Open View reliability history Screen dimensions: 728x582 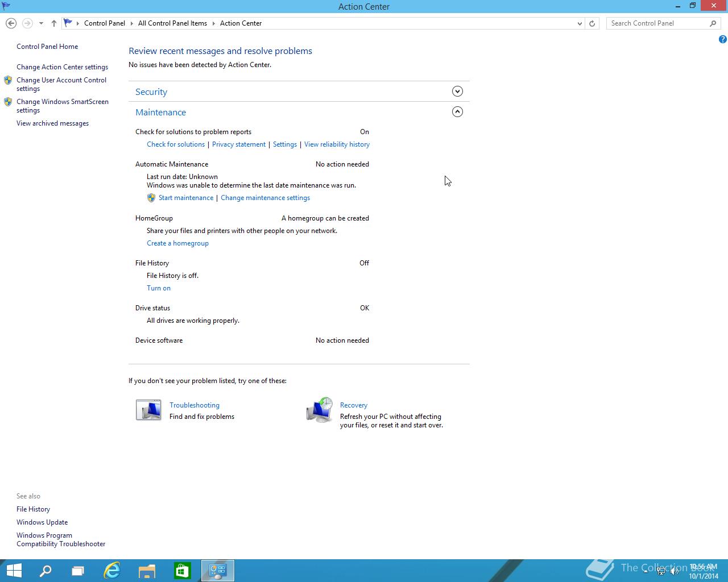coord(337,144)
